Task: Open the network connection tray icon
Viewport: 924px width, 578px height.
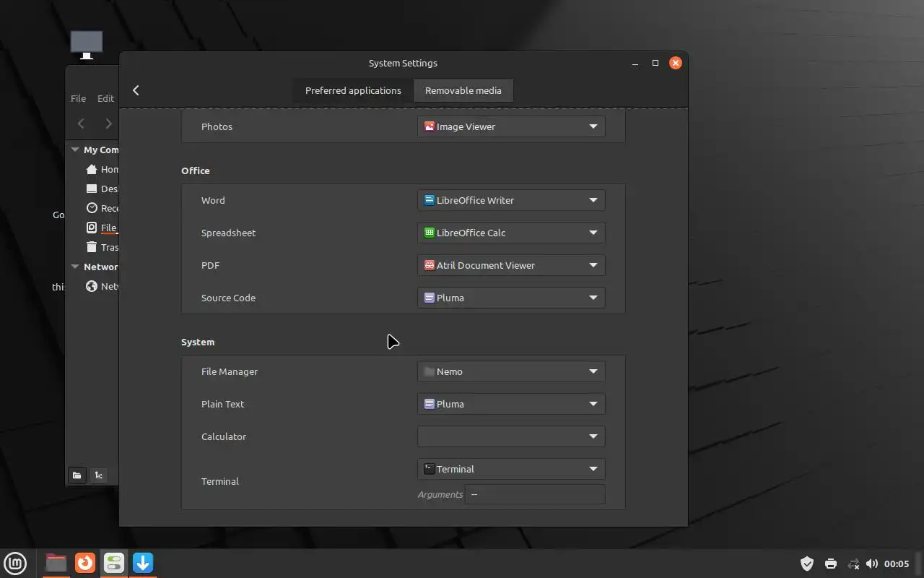Action: pos(853,564)
